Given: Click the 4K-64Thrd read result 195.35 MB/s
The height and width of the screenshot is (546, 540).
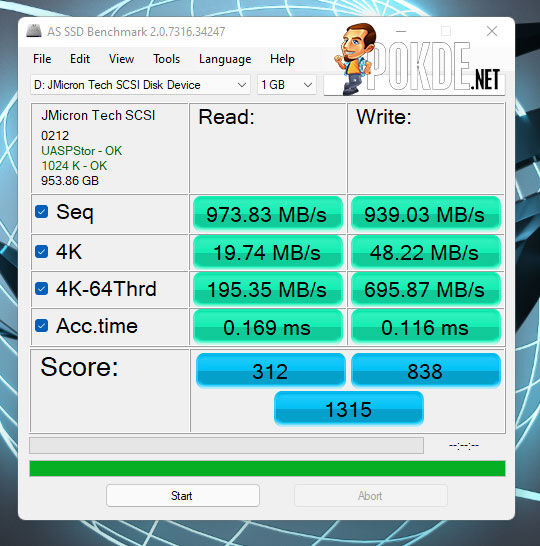Looking at the screenshot, I should click(267, 289).
